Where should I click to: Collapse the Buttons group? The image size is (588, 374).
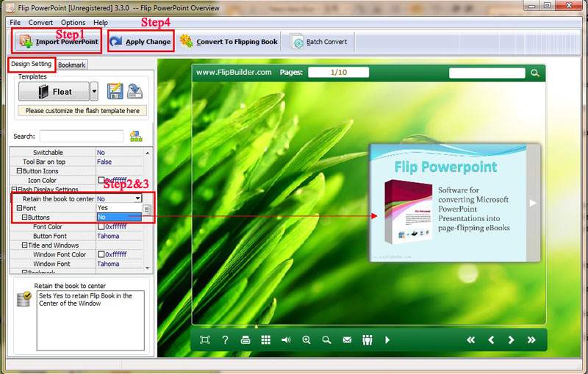tap(24, 217)
